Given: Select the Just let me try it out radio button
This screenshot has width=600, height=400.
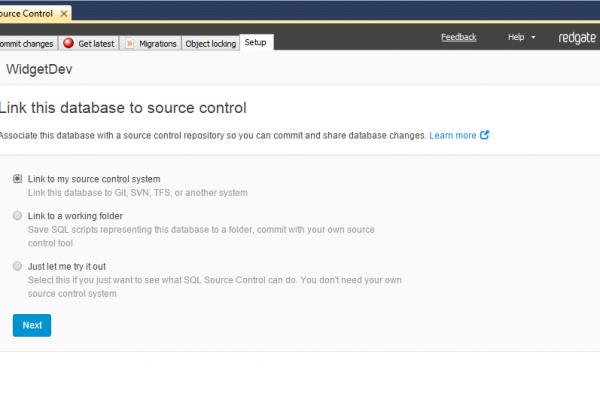Looking at the screenshot, I should tap(17, 266).
